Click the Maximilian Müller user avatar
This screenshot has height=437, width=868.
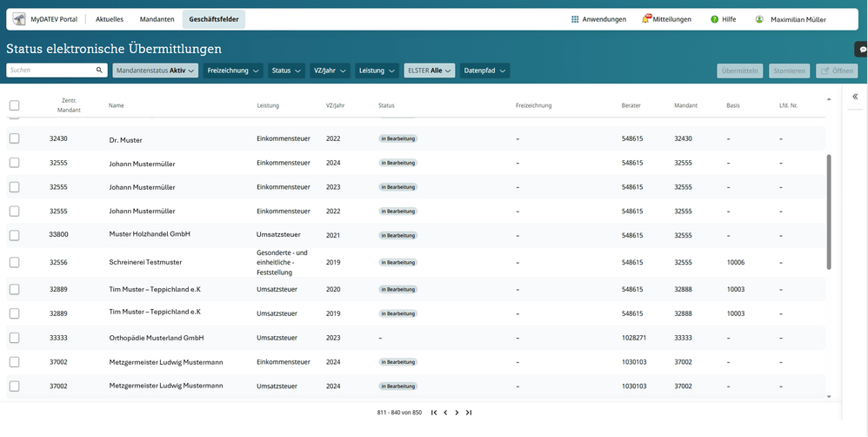point(759,19)
